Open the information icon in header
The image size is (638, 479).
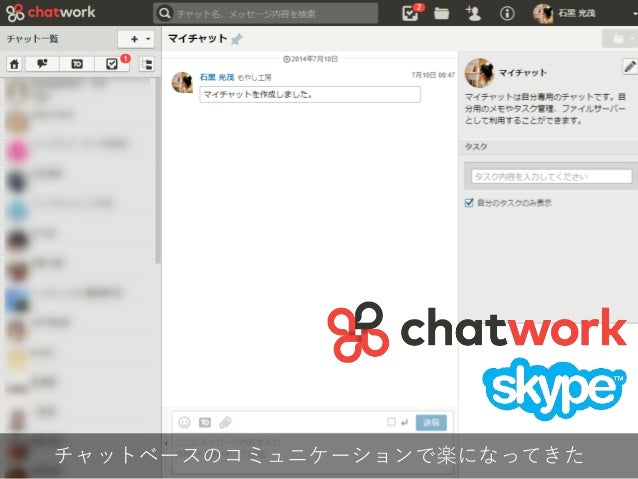tap(507, 13)
